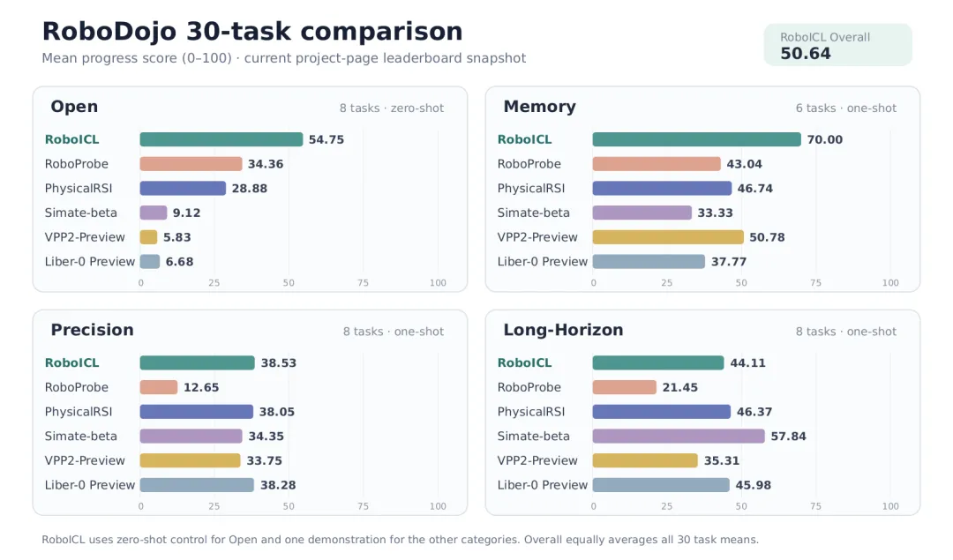The width and height of the screenshot is (953, 560).
Task: Click the Precision panel heading
Action: 93,330
